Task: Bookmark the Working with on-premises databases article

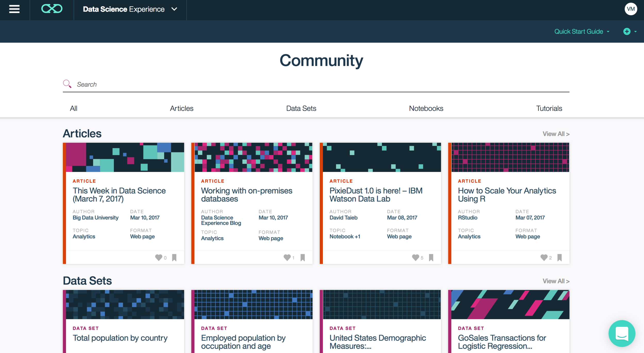Action: coord(303,257)
